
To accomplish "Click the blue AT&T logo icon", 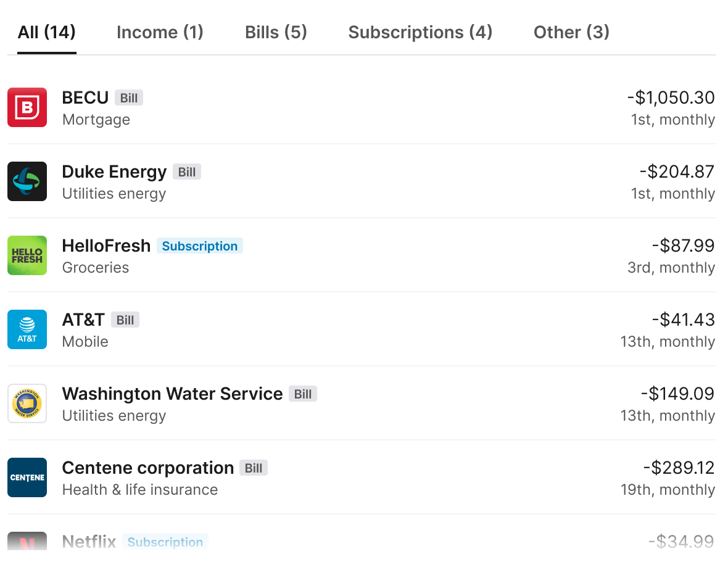I will [x=27, y=329].
